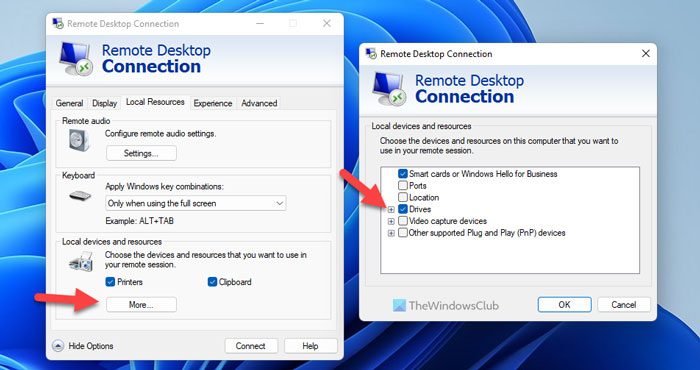Enable the Location checkbox
The height and width of the screenshot is (370, 700).
(403, 197)
